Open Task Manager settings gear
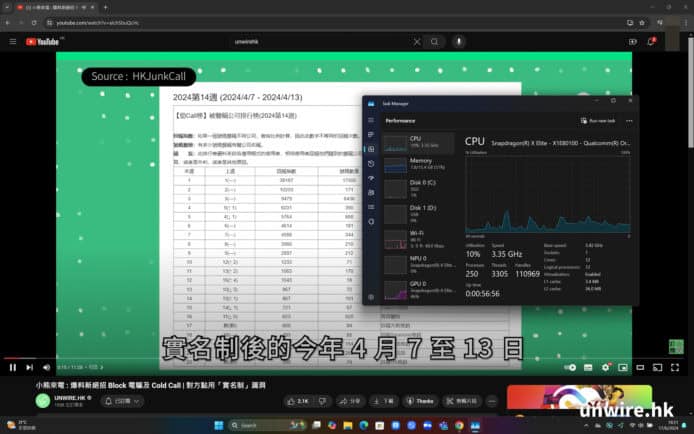The height and width of the screenshot is (434, 694). click(x=370, y=296)
